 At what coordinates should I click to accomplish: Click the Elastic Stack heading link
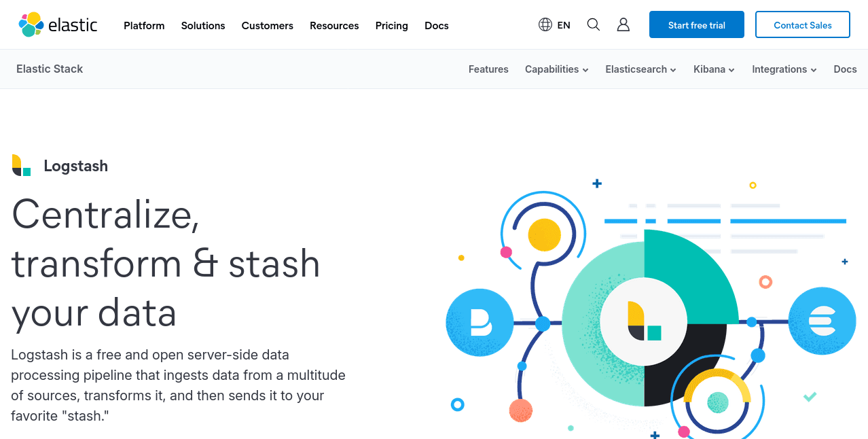(x=50, y=69)
